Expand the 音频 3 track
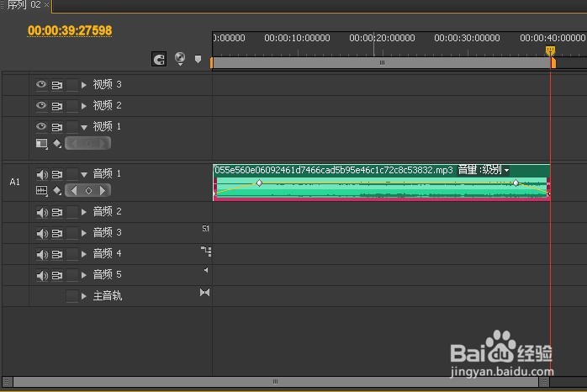 coord(84,233)
